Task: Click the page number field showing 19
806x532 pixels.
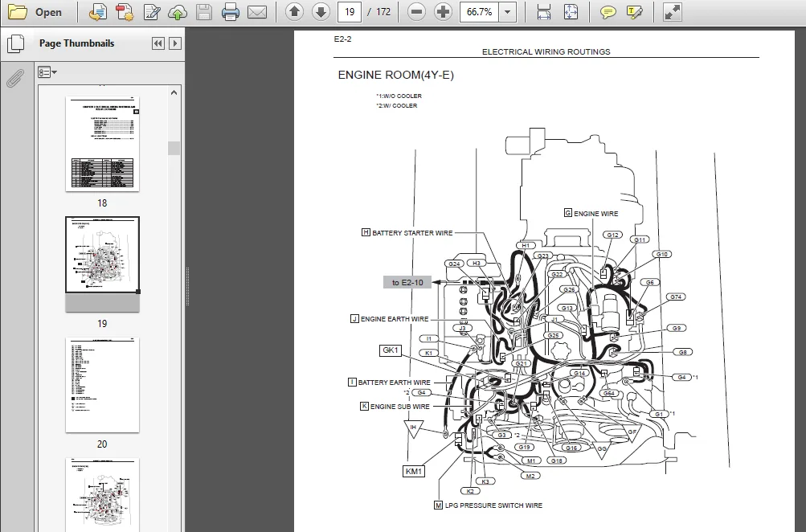Action: click(350, 12)
